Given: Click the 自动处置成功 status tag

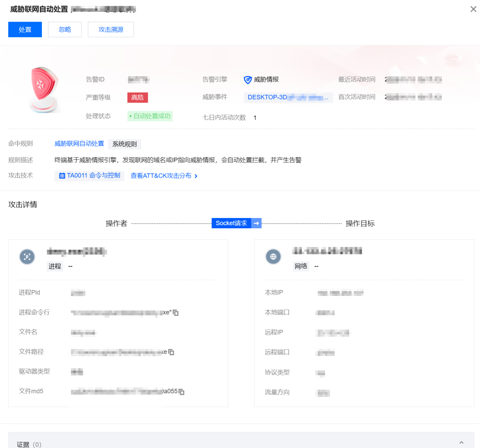Looking at the screenshot, I should click(x=150, y=116).
